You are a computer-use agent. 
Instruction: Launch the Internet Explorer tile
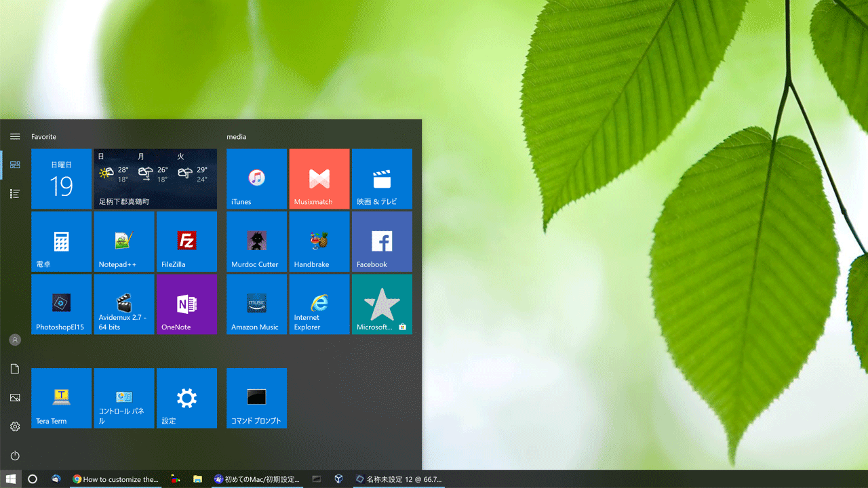(319, 304)
